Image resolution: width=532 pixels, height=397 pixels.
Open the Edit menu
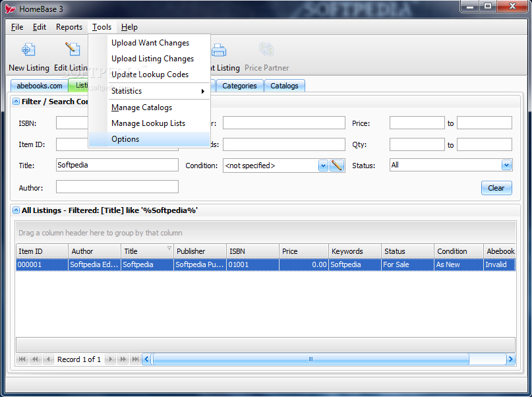40,27
